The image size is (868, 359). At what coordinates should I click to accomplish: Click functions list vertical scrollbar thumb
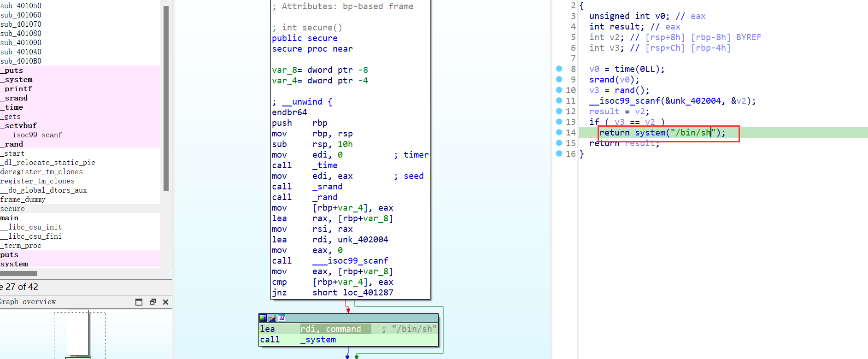click(x=166, y=98)
